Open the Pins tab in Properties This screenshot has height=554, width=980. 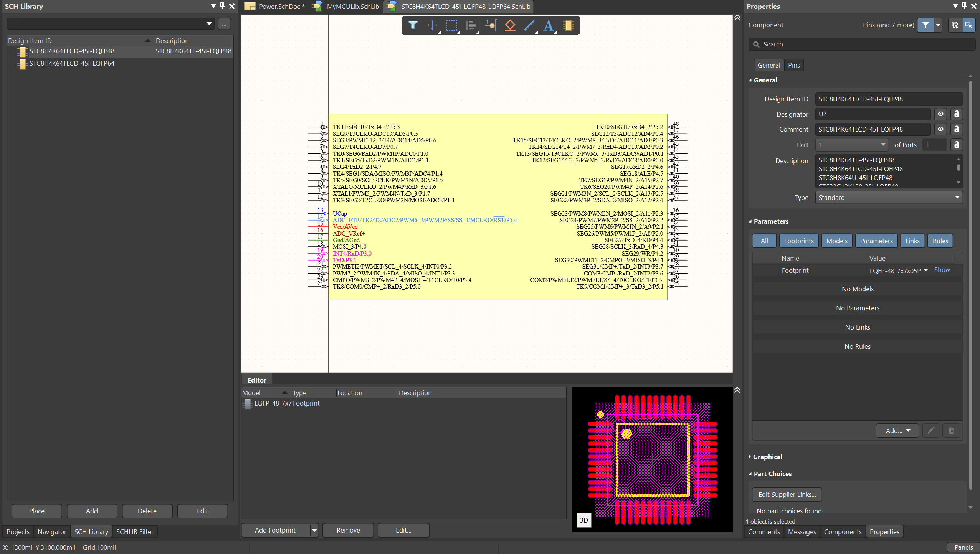tap(793, 65)
